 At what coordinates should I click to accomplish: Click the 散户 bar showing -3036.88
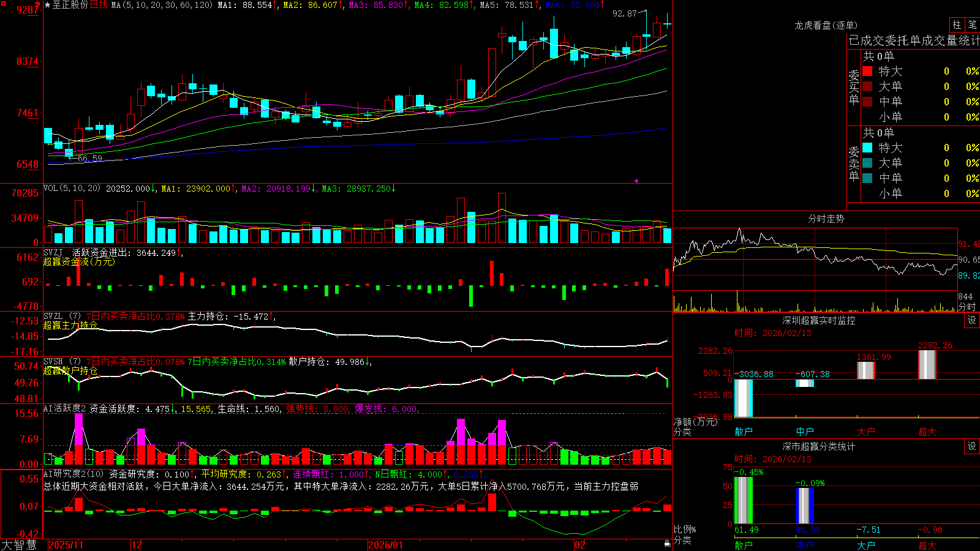click(744, 398)
